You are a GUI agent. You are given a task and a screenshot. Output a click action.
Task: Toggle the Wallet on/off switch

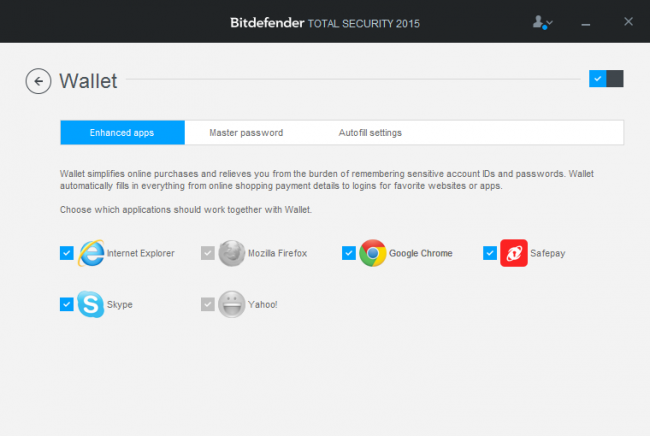click(606, 78)
